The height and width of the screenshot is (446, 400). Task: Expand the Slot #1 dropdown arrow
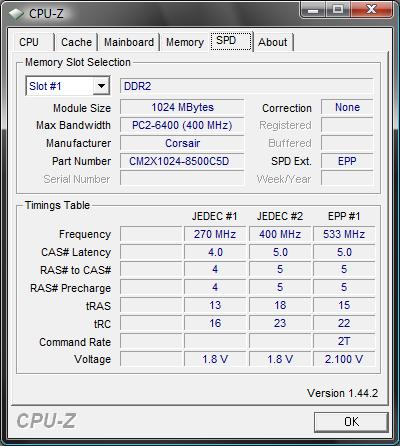point(101,86)
